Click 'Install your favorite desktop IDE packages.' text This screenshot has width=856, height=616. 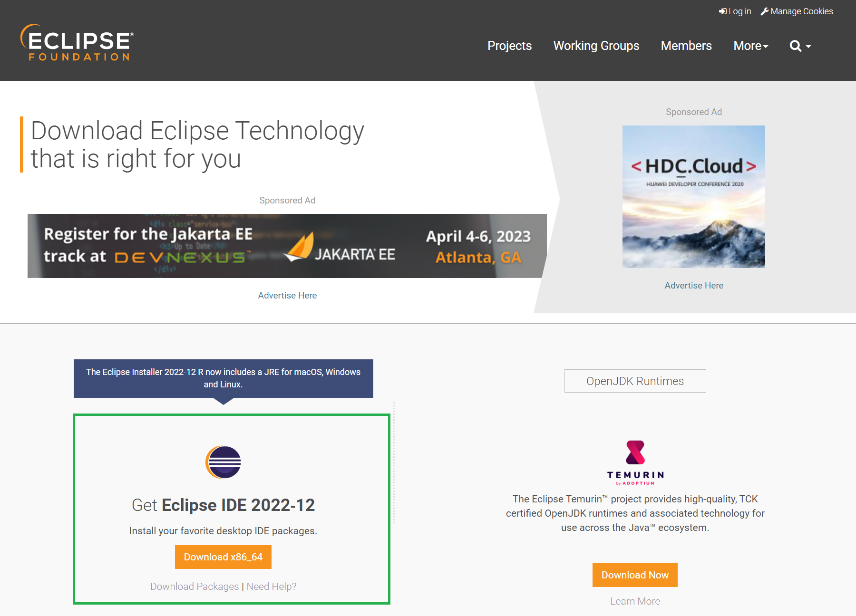coord(223,531)
